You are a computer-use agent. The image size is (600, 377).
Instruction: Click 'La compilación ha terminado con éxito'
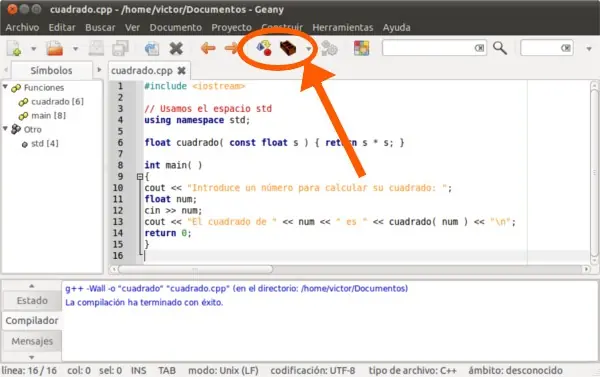[144, 302]
